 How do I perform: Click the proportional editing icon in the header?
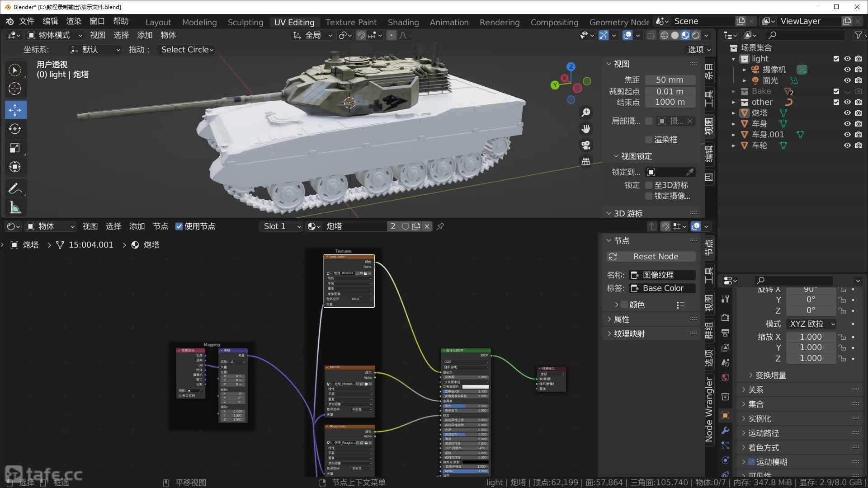coord(392,35)
